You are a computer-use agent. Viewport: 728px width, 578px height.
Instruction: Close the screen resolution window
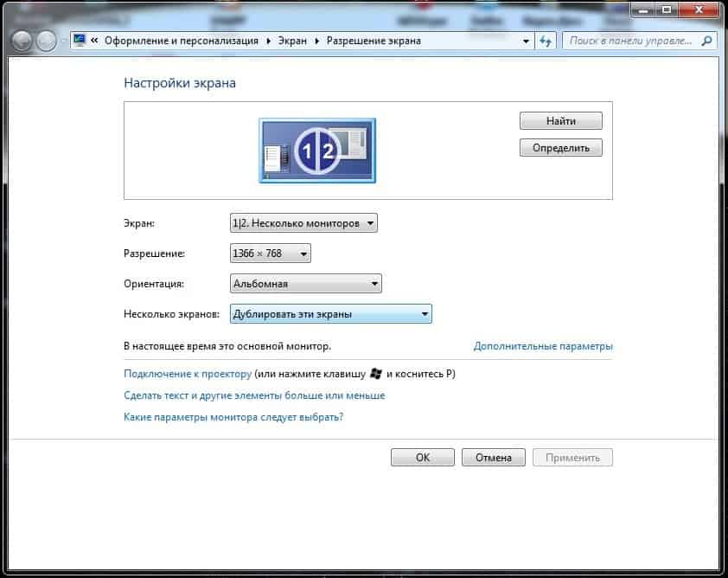pos(699,10)
